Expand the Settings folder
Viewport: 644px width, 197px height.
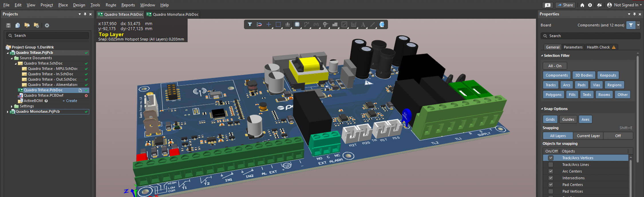click(12, 106)
